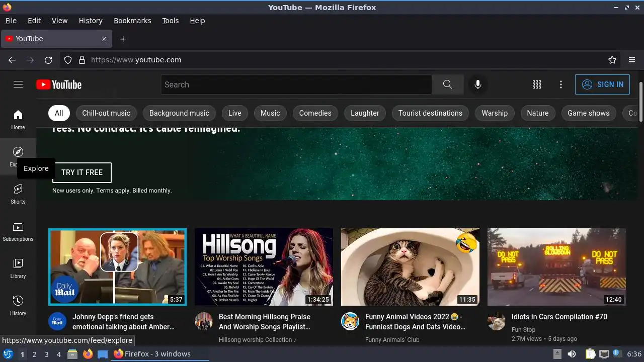Open a new browser tab
644x362 pixels.
pyautogui.click(x=123, y=39)
